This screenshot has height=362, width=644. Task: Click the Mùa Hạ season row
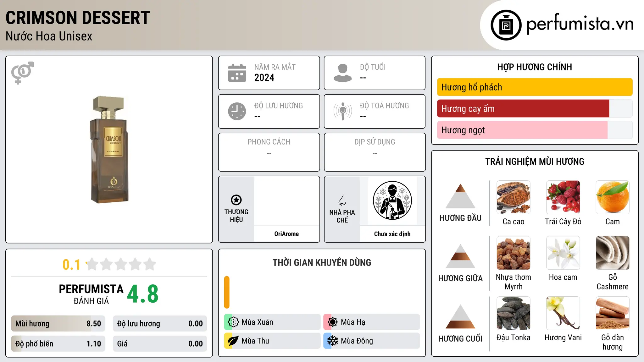371,322
